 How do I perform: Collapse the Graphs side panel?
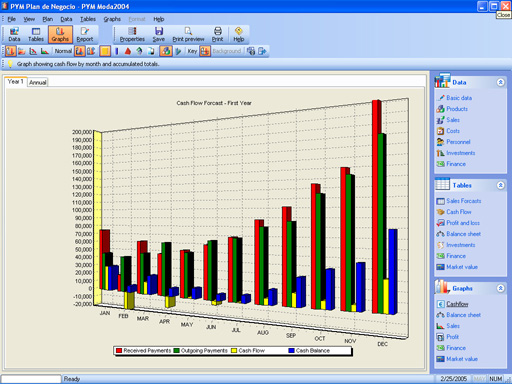500,288
